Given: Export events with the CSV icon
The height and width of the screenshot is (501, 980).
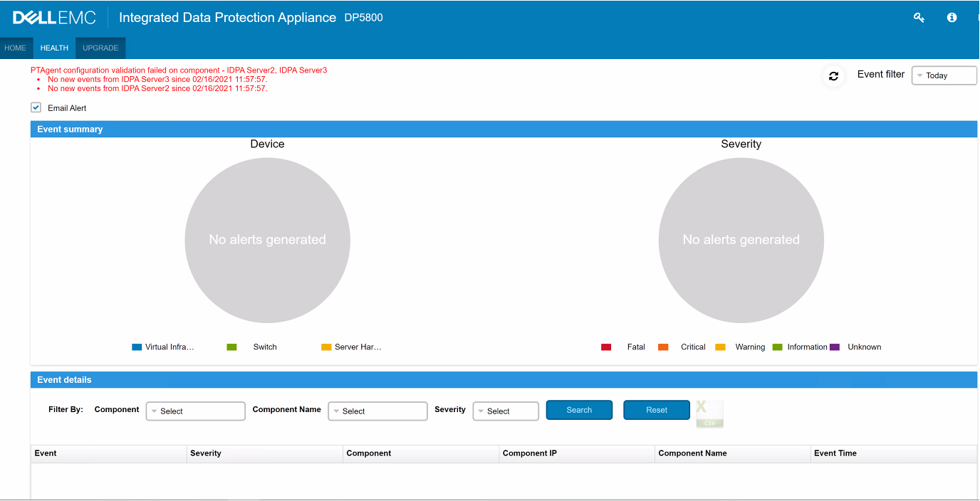Looking at the screenshot, I should click(709, 413).
